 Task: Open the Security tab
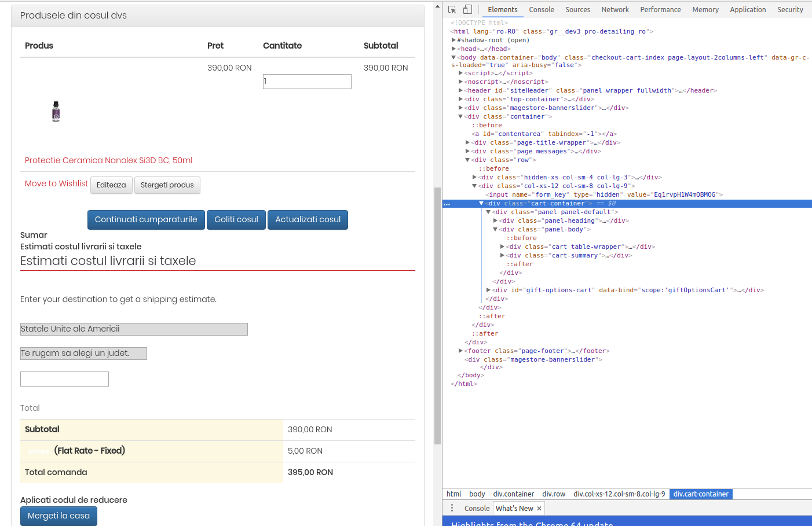pos(790,9)
